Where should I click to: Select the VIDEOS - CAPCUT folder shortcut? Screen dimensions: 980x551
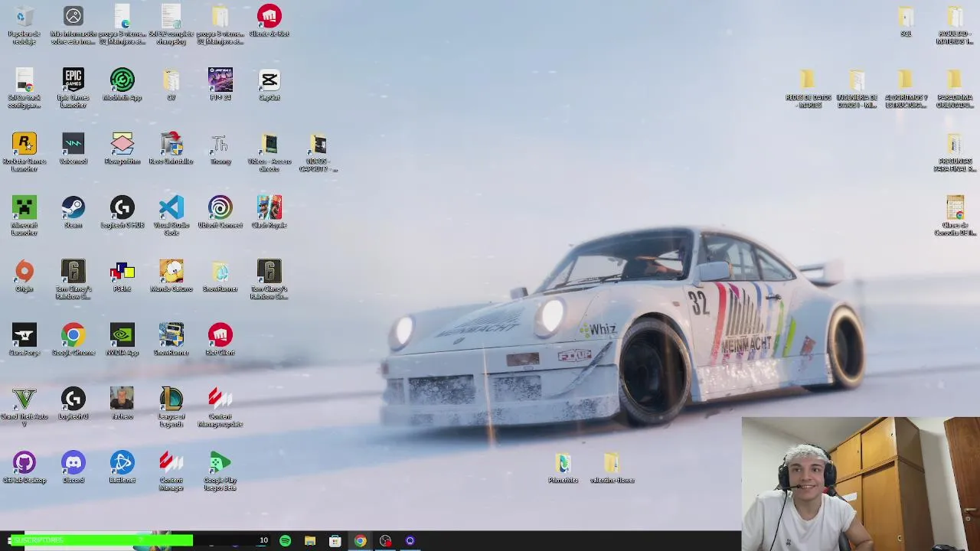point(318,152)
